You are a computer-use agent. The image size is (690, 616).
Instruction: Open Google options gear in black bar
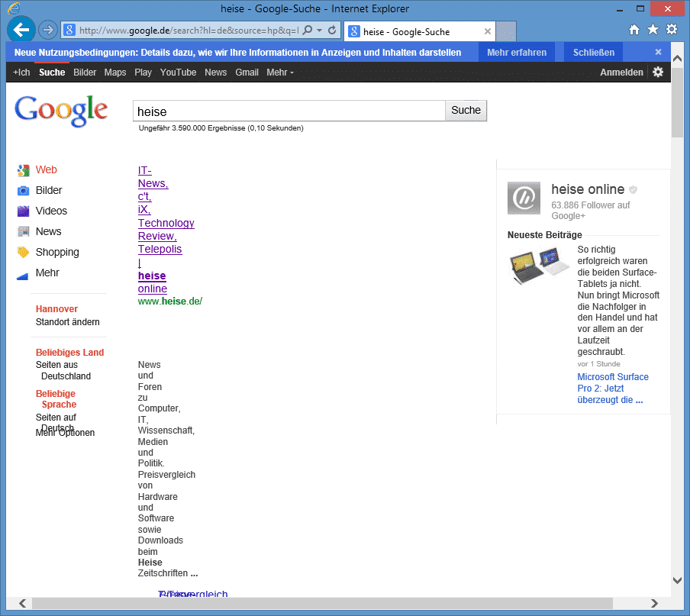point(658,72)
